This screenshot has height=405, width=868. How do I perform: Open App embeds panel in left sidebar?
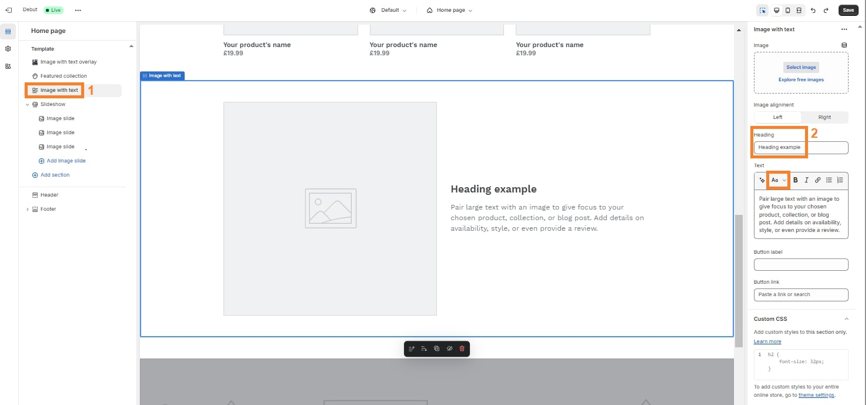click(8, 67)
